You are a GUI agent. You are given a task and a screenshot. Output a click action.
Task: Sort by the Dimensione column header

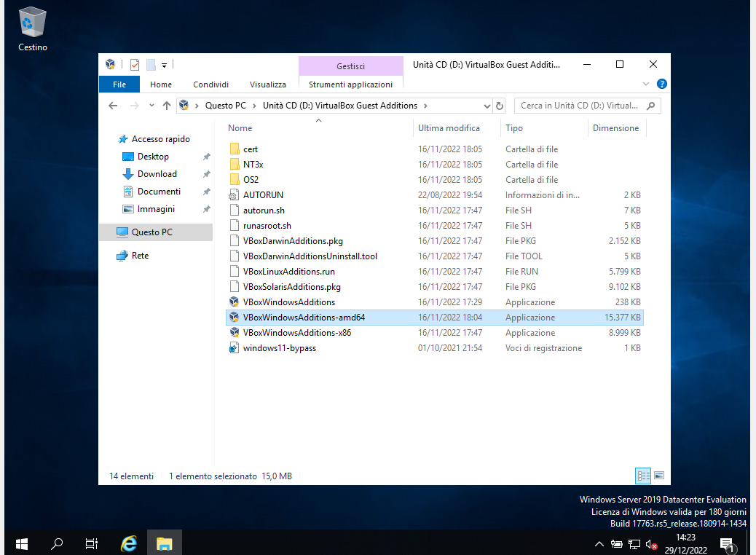(615, 127)
